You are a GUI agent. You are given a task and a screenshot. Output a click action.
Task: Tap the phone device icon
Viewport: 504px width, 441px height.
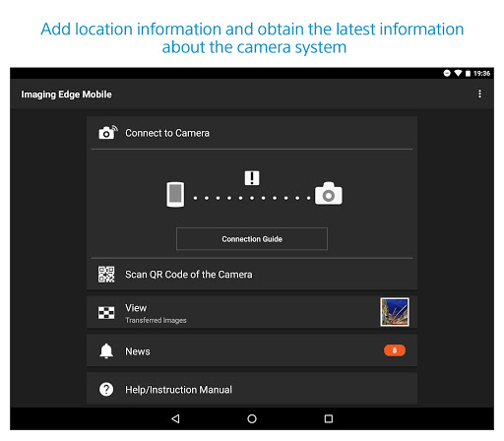point(175,195)
